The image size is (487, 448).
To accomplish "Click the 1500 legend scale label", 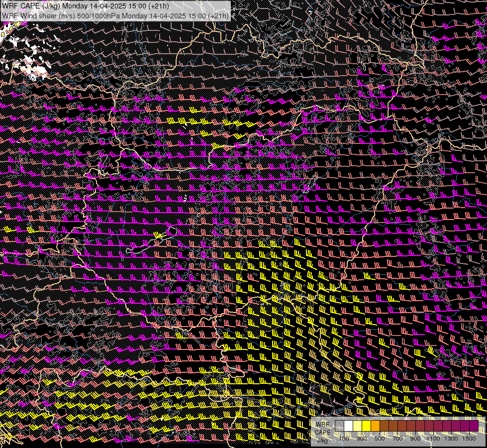I will (x=469, y=439).
